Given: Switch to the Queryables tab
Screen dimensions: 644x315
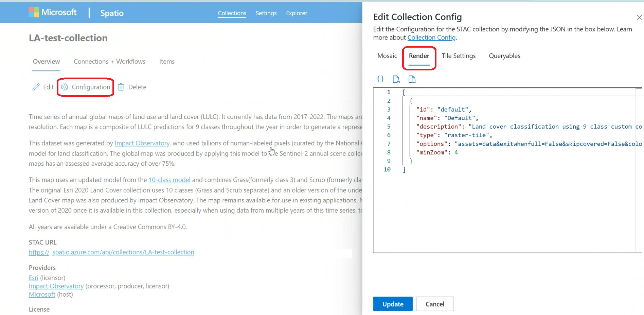Looking at the screenshot, I should [504, 56].
